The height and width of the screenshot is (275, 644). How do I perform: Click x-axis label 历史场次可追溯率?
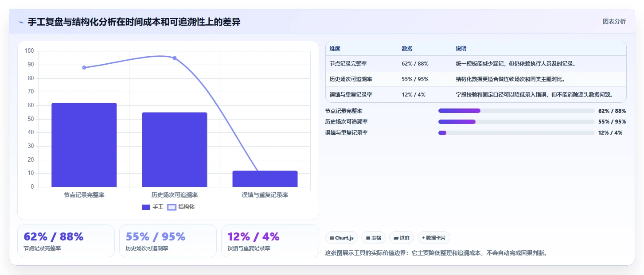click(x=175, y=195)
